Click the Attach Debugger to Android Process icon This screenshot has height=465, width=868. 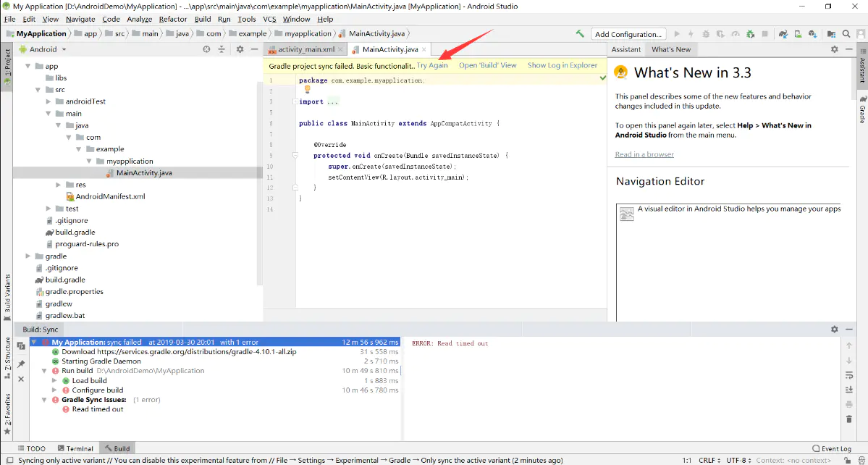coord(750,34)
